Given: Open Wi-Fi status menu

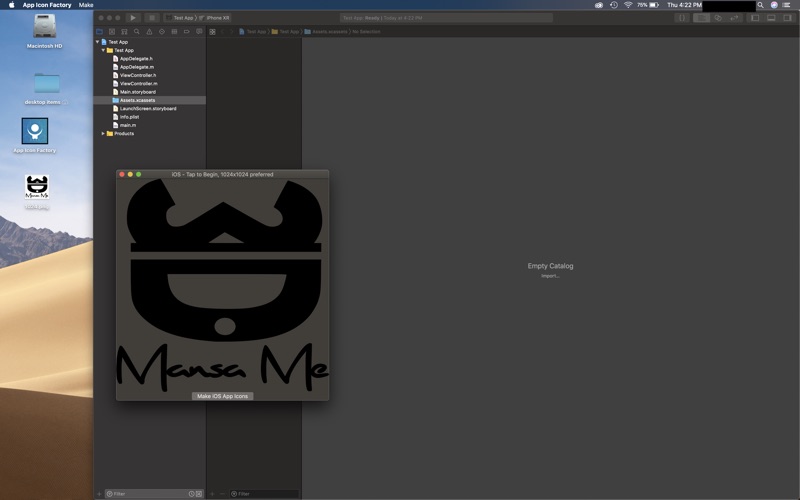Looking at the screenshot, I should [x=628, y=5].
